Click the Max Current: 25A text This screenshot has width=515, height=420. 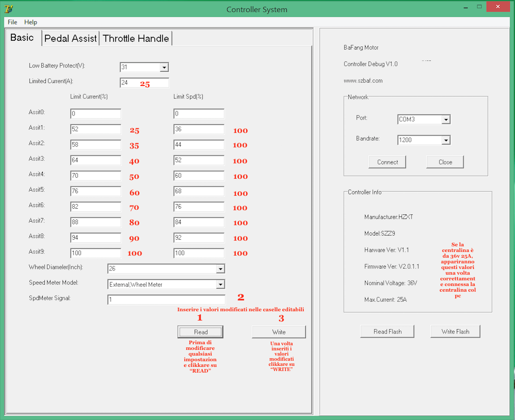click(385, 300)
